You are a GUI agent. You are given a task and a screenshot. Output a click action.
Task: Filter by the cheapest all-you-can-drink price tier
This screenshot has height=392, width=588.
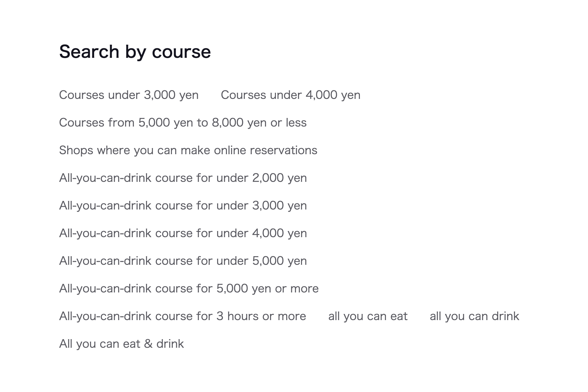[183, 178]
